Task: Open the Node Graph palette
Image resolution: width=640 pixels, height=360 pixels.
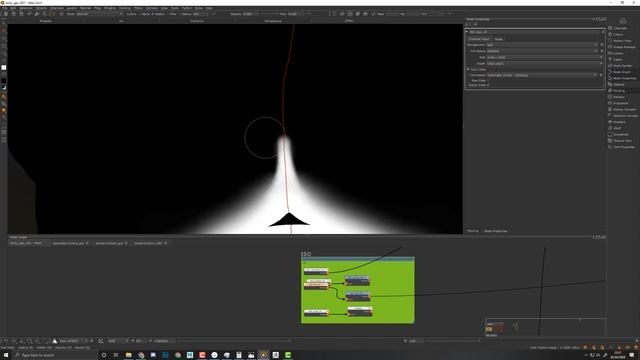Action: pyautogui.click(x=622, y=72)
